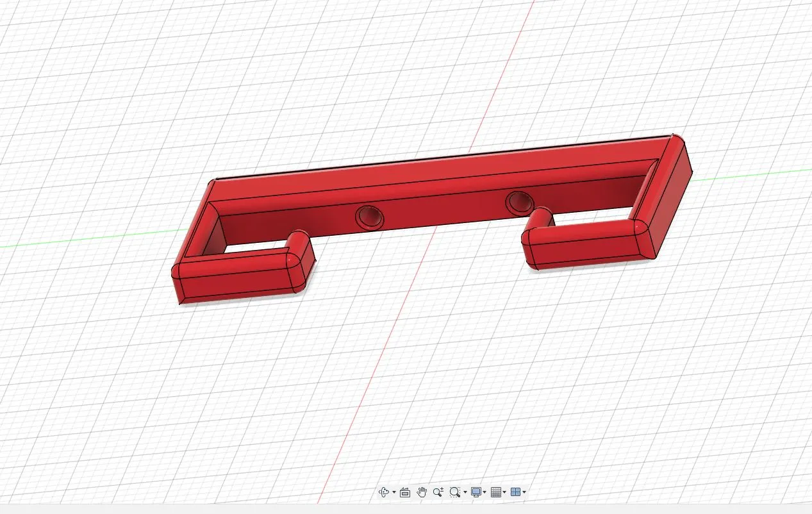Select the left screw hole on bracket

(x=369, y=219)
